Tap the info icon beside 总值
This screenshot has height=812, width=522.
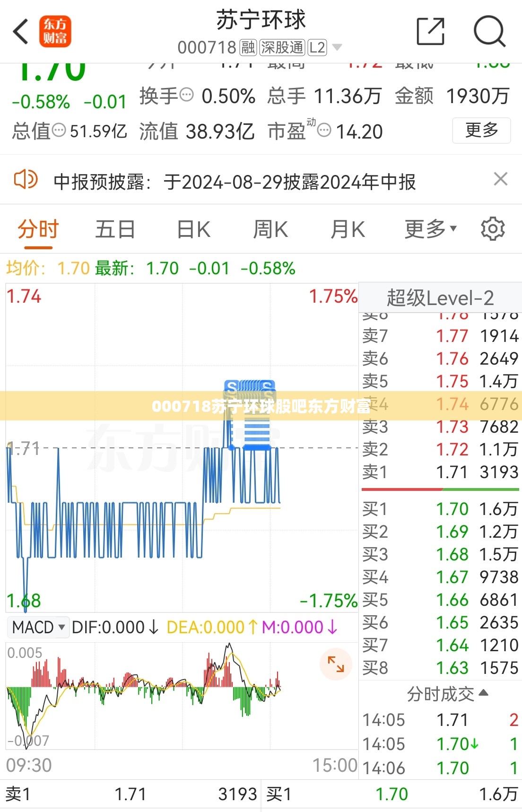coord(59,130)
